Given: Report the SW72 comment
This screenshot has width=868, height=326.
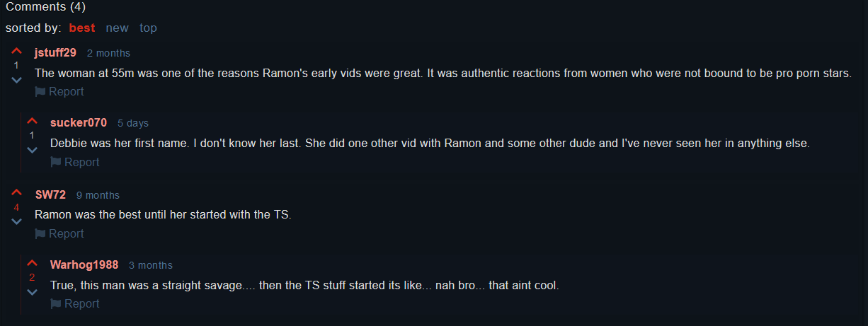Looking at the screenshot, I should 59,234.
